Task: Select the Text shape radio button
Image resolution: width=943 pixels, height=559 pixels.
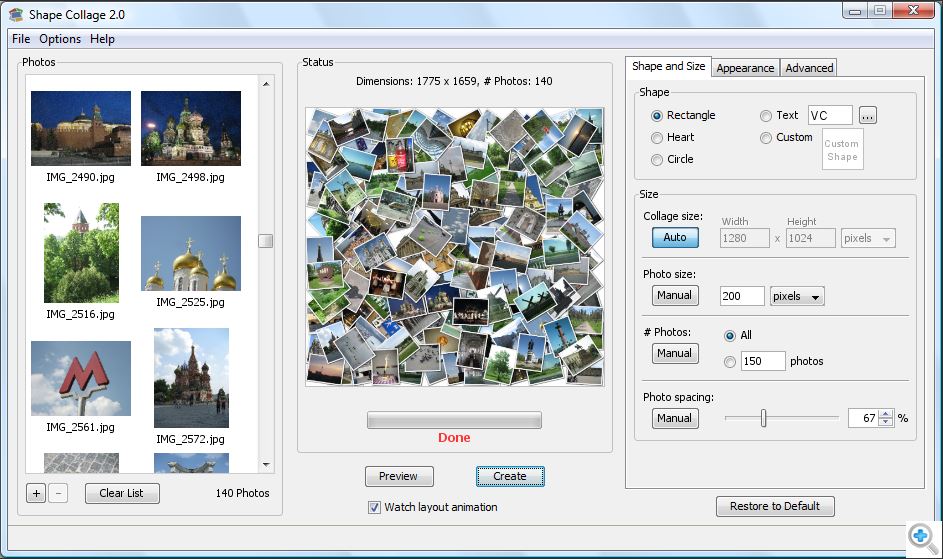Action: pos(766,116)
